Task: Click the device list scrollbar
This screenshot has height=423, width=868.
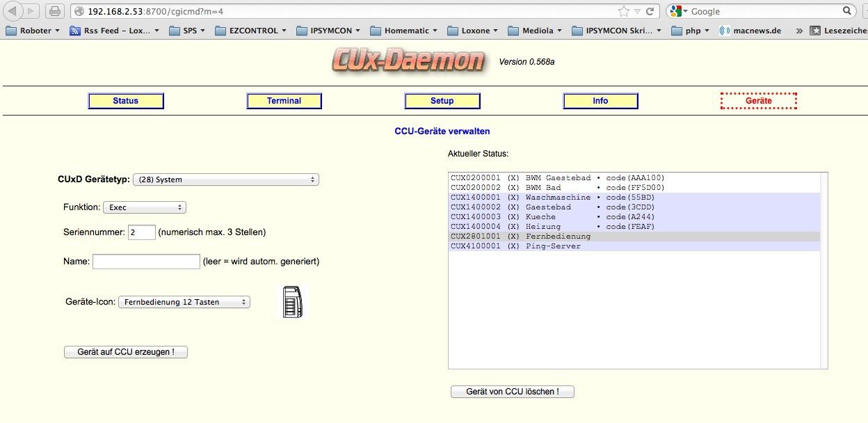Action: click(824, 271)
